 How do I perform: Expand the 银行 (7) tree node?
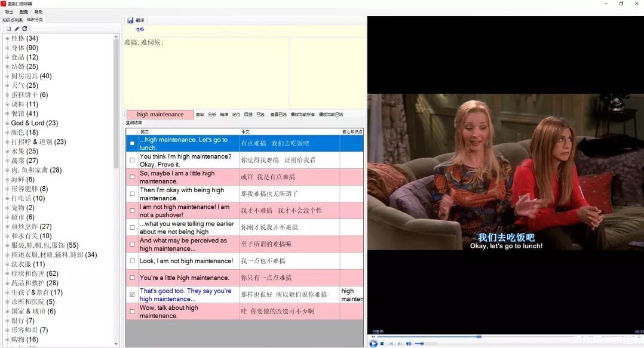(x=7, y=321)
